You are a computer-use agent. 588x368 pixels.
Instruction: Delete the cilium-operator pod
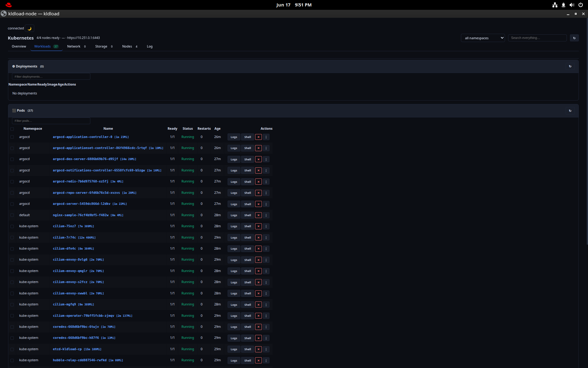pyautogui.click(x=258, y=316)
